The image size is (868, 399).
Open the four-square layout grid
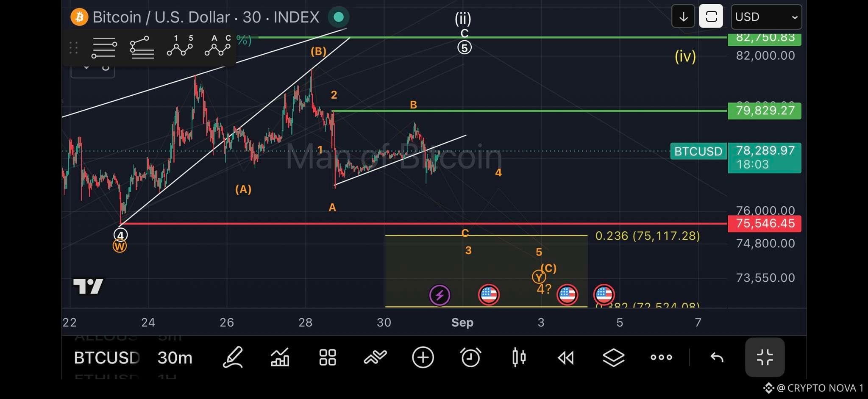(328, 357)
